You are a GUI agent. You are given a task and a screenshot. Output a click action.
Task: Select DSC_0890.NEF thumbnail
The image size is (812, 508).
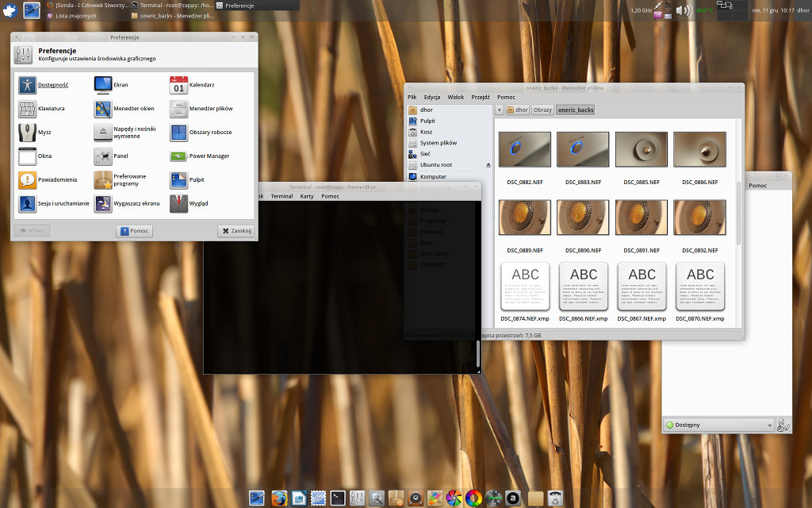tap(583, 217)
